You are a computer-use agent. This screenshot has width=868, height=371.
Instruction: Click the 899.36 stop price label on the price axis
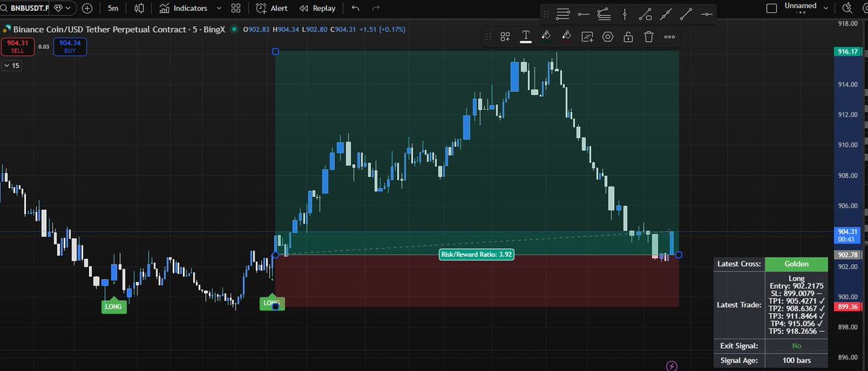(x=848, y=307)
